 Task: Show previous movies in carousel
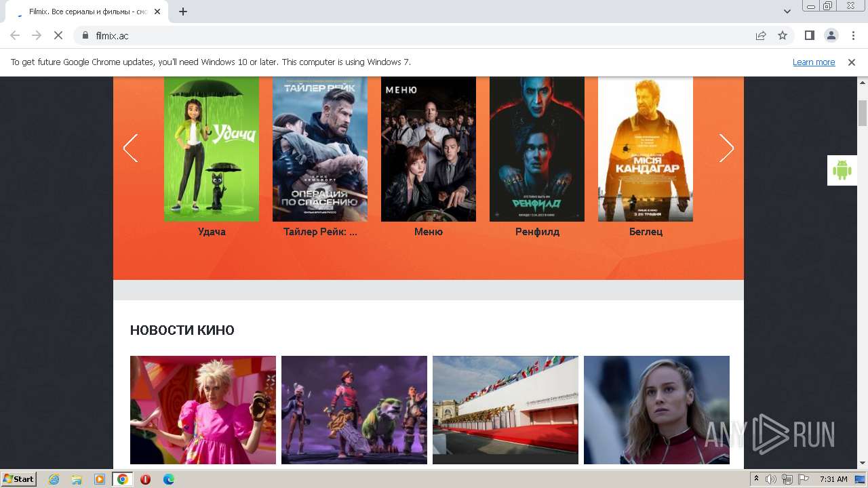click(130, 148)
